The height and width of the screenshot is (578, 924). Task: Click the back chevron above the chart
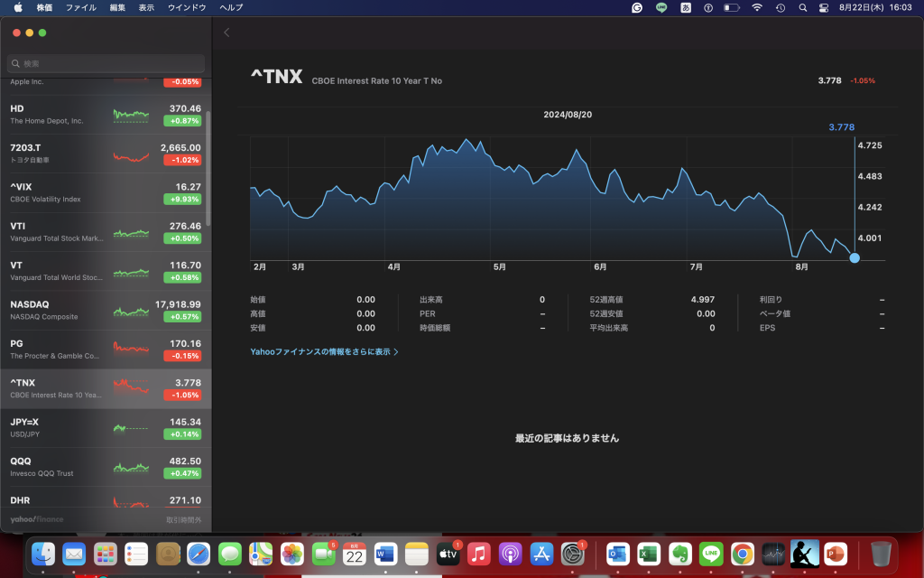[226, 33]
